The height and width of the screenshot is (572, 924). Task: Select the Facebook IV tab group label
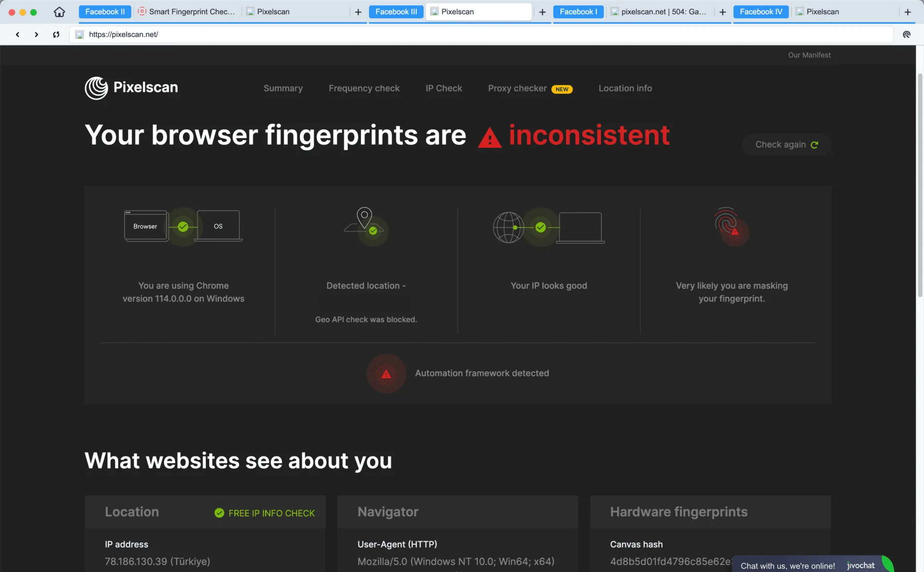coord(761,12)
